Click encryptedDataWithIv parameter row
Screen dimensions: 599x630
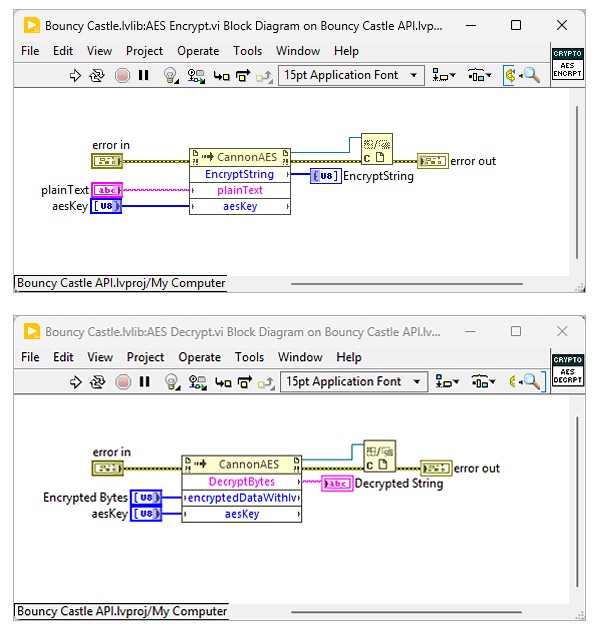tap(241, 498)
